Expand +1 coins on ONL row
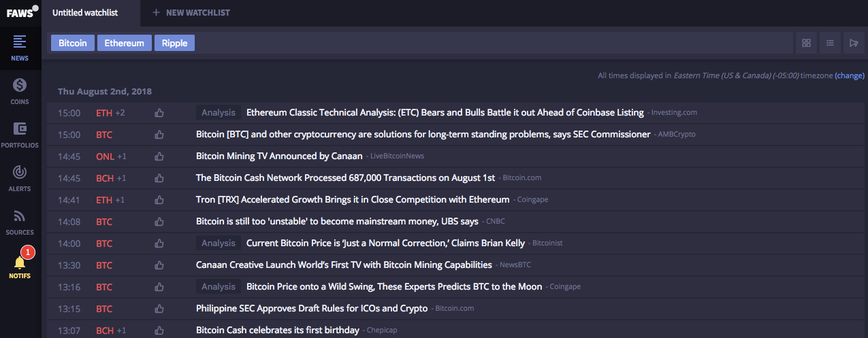Image resolution: width=868 pixels, height=338 pixels. [x=122, y=156]
